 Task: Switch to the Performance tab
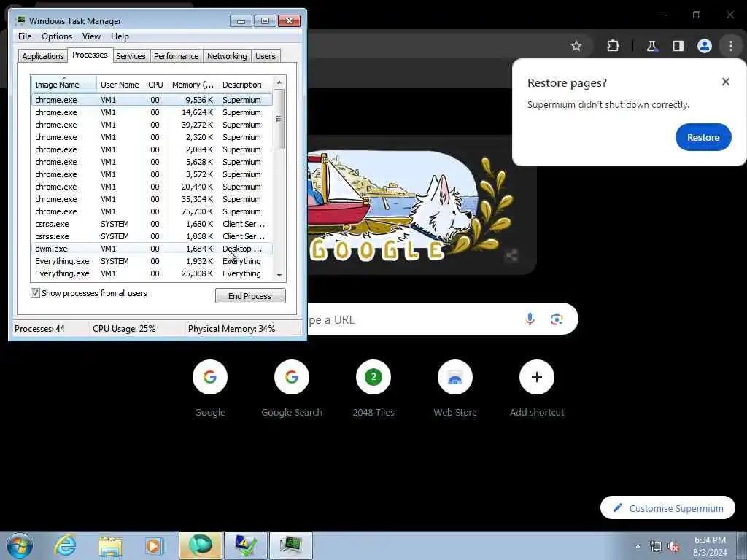176,56
